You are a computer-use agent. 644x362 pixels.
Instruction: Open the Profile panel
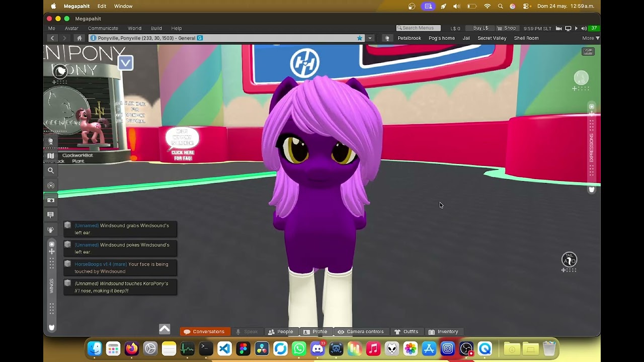315,332
